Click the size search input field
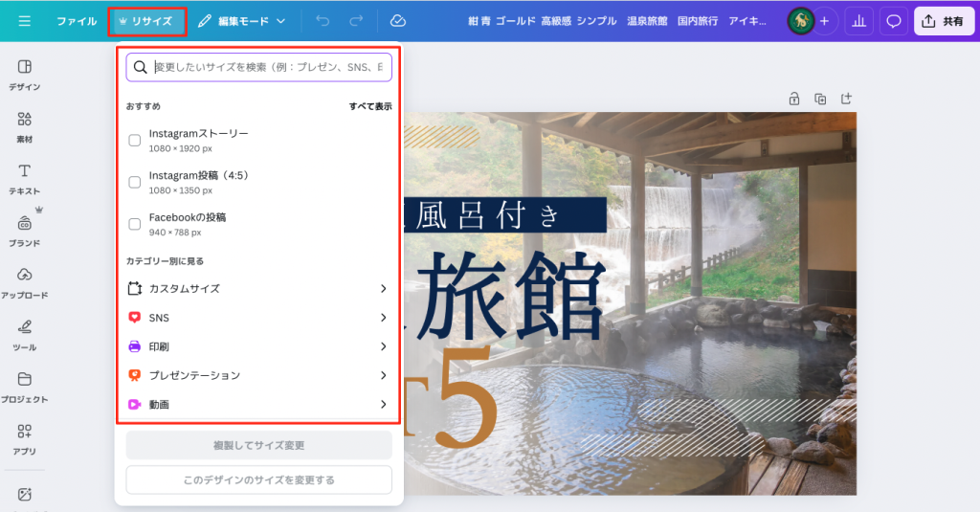The height and width of the screenshot is (512, 980). point(268,67)
